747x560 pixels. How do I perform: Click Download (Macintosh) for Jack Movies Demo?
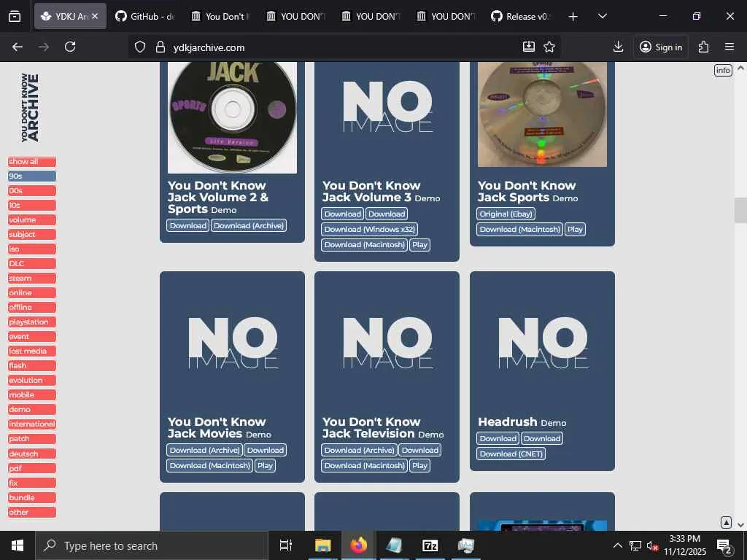[x=210, y=466]
